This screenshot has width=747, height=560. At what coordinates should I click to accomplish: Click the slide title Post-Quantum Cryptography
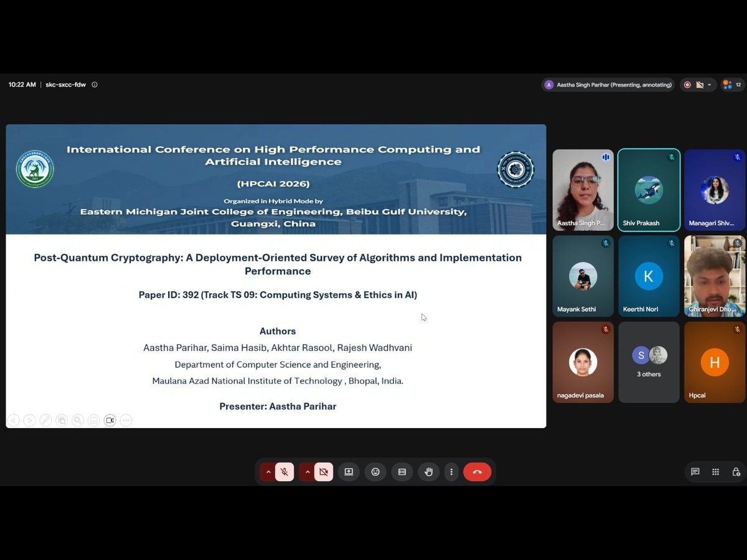[x=278, y=264]
